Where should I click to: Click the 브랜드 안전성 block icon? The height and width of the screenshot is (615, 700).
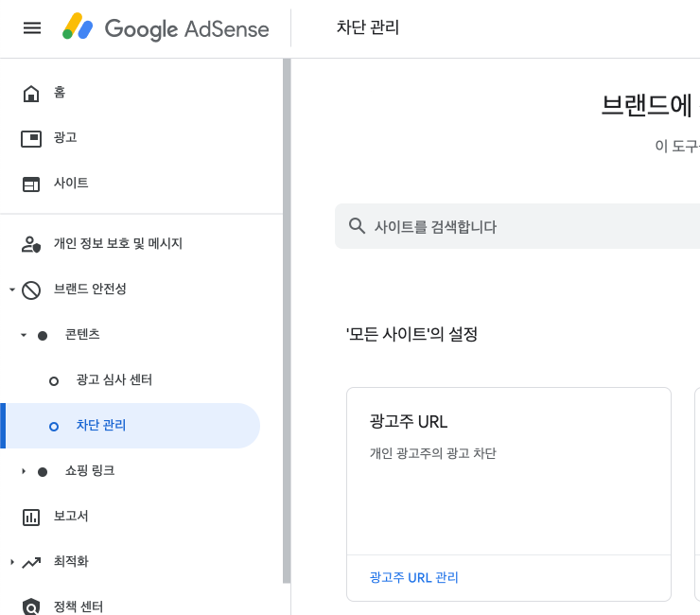[x=31, y=290]
